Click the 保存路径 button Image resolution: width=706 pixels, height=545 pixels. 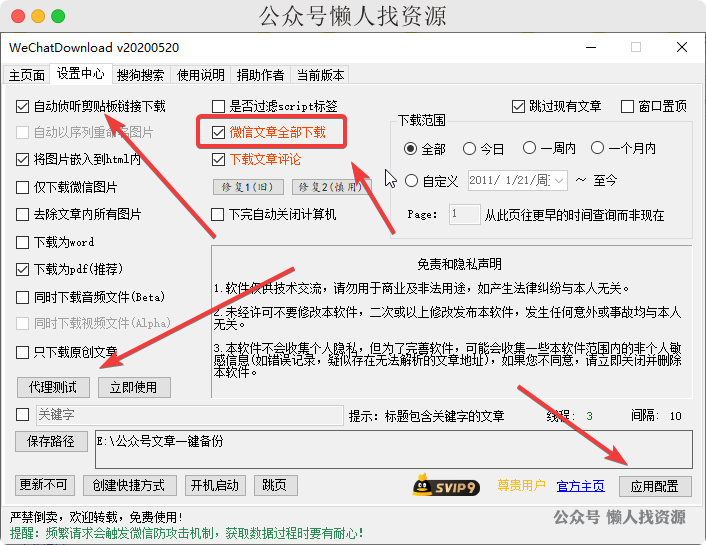pos(51,441)
